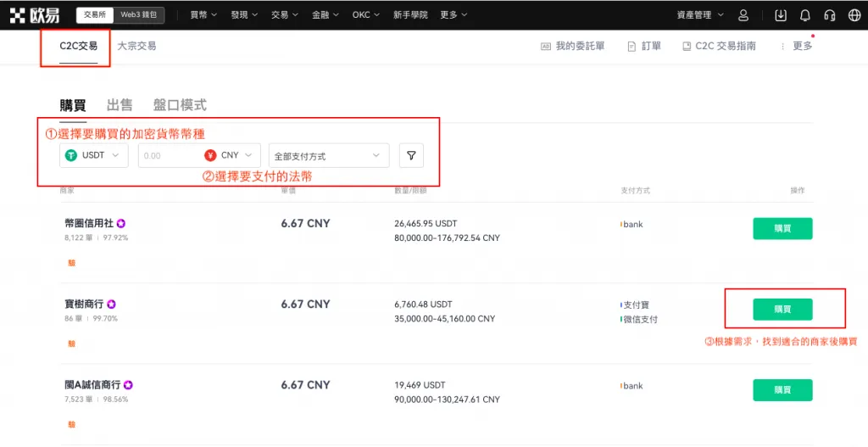Open the notifications bell
868x447 pixels.
pyautogui.click(x=805, y=15)
